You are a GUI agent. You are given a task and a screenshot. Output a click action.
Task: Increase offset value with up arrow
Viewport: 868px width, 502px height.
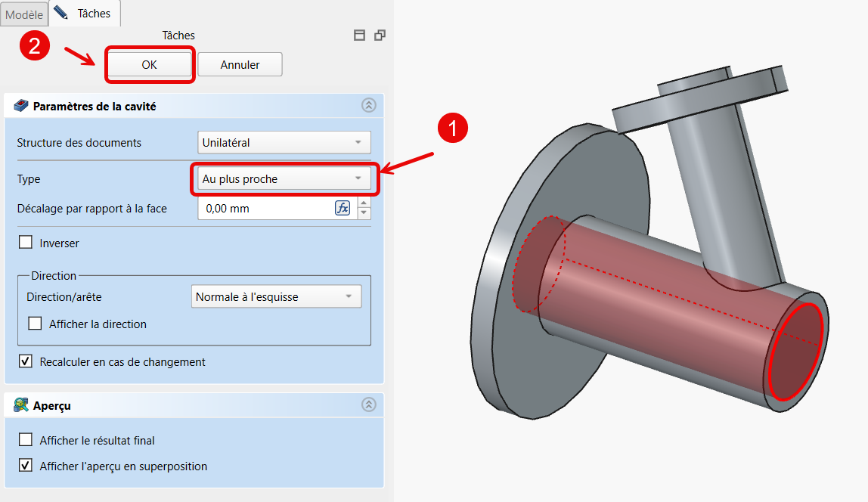pos(364,203)
